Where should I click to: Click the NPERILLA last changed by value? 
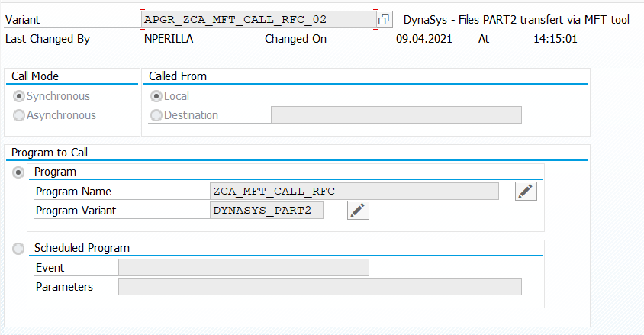coord(169,38)
